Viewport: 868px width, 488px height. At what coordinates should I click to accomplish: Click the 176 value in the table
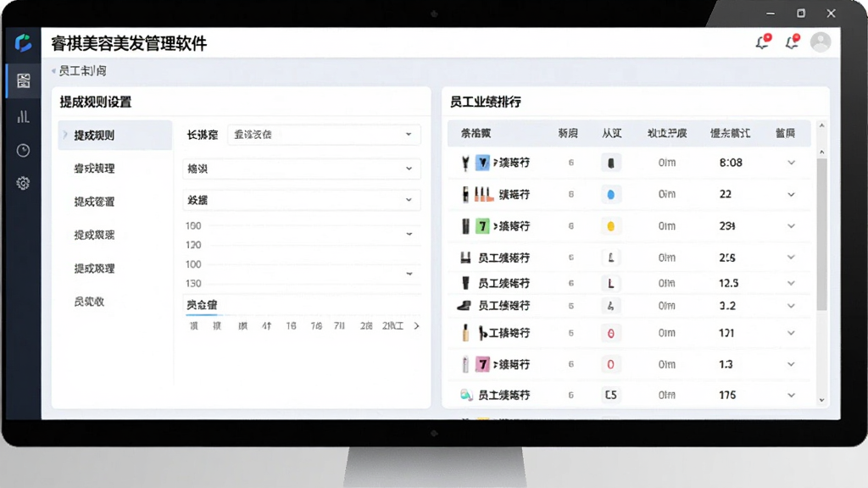coord(727,395)
